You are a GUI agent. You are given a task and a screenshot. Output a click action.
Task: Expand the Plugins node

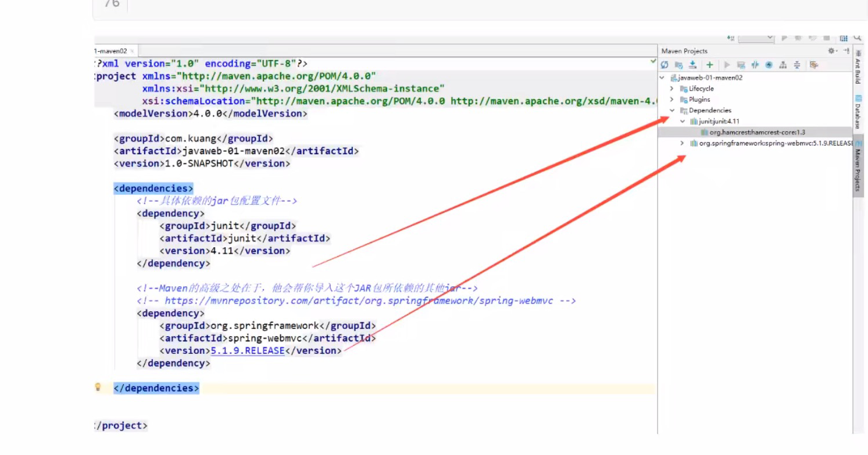coord(672,99)
